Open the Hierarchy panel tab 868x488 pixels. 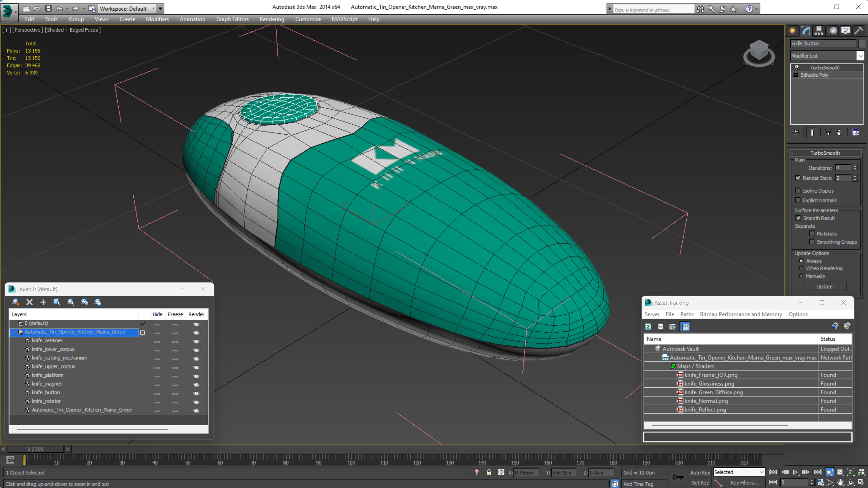pyautogui.click(x=819, y=31)
